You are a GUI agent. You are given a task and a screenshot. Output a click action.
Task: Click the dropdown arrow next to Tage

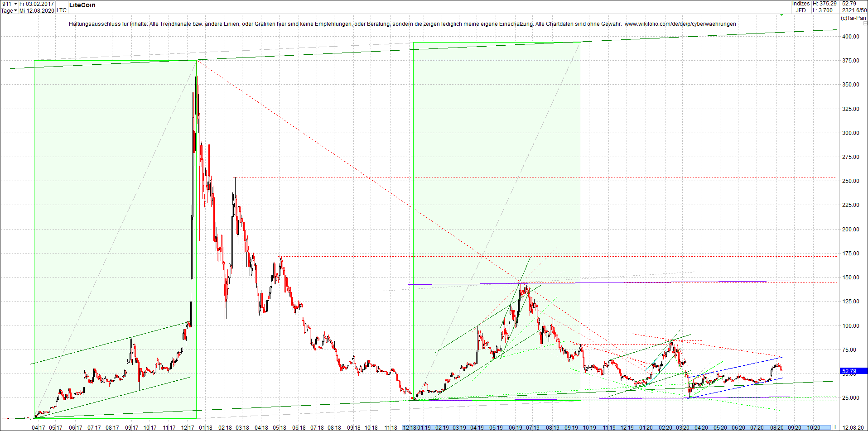point(15,11)
